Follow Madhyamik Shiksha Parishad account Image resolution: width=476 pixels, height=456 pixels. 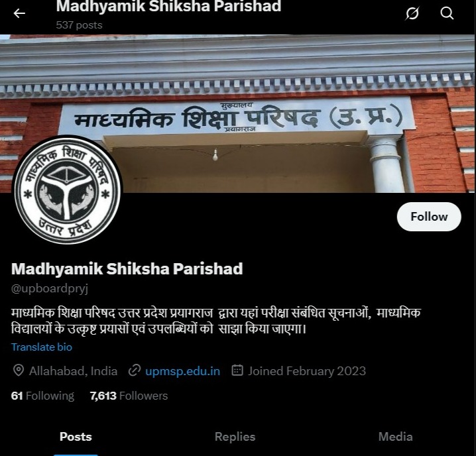click(429, 217)
